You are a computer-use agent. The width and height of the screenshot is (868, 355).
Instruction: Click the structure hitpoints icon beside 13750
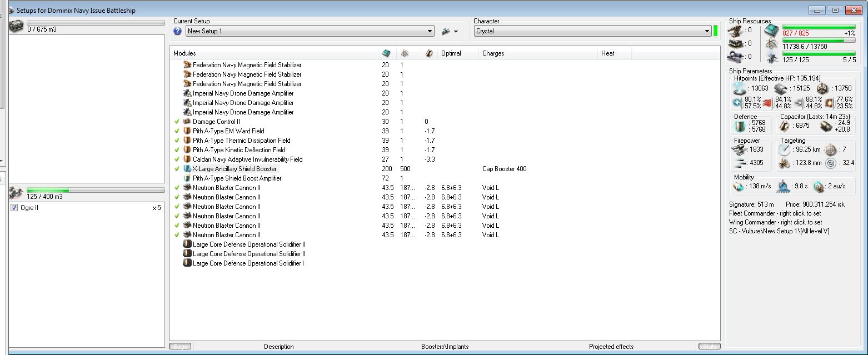click(x=822, y=88)
